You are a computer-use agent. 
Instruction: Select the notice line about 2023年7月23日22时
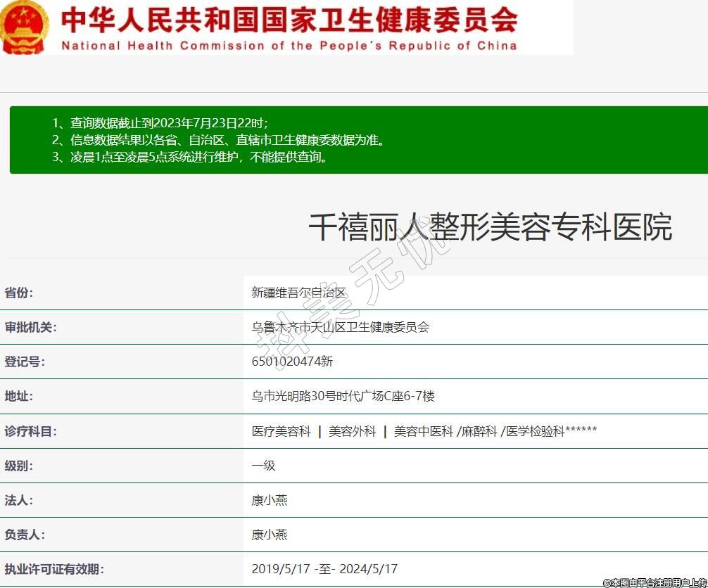tap(160, 122)
